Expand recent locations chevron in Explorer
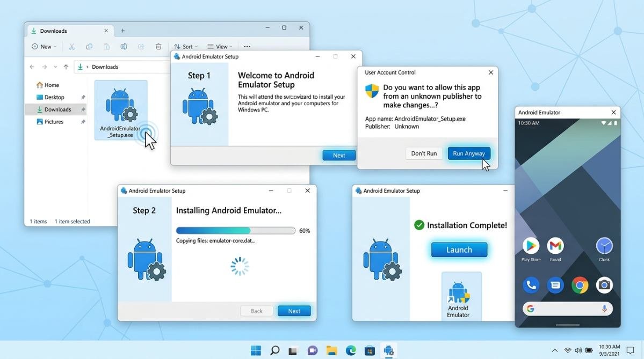The image size is (644, 359). coord(55,67)
